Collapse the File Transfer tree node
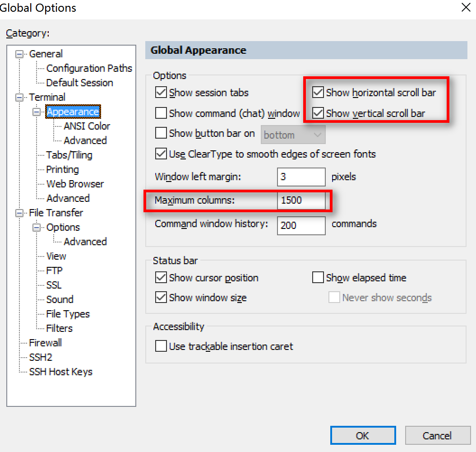Screen dimensions: 476x452 [x=19, y=213]
